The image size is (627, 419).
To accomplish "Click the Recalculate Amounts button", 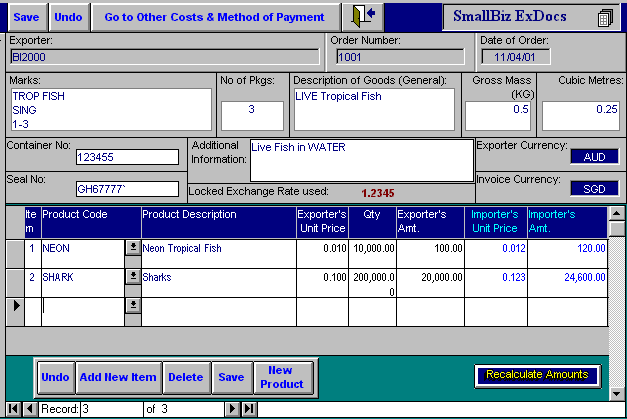I will [x=537, y=375].
